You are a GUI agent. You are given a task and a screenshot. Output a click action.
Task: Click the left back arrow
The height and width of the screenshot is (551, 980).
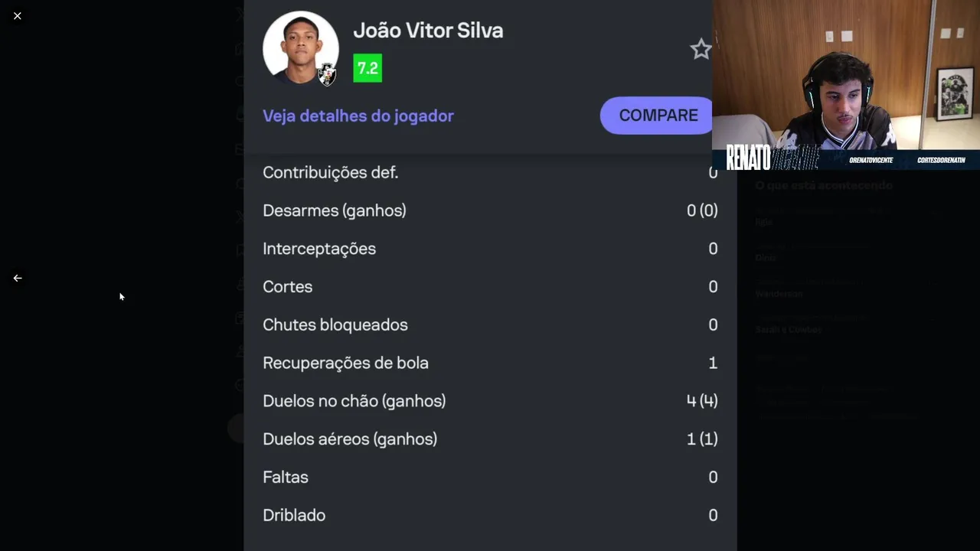(x=18, y=278)
